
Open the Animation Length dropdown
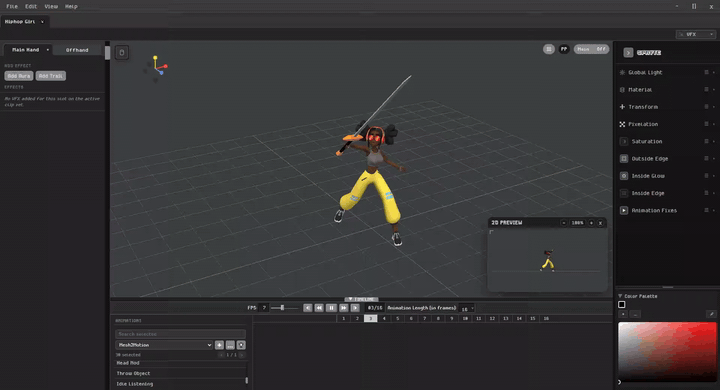tap(467, 309)
